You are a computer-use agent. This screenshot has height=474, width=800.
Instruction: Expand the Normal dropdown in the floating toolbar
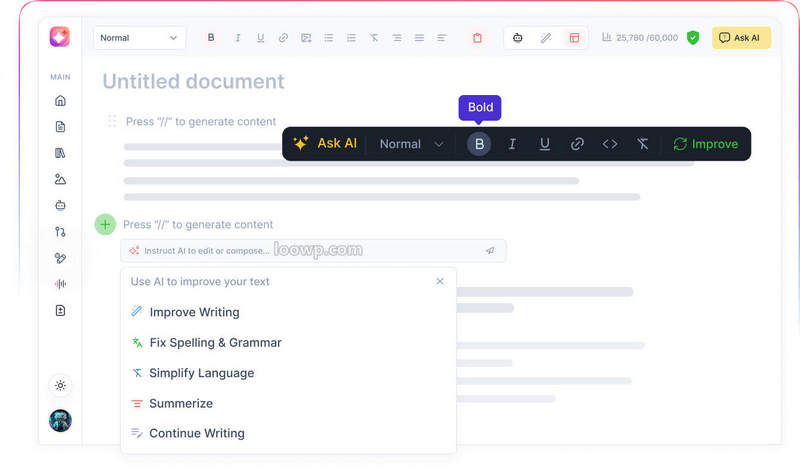coord(411,144)
